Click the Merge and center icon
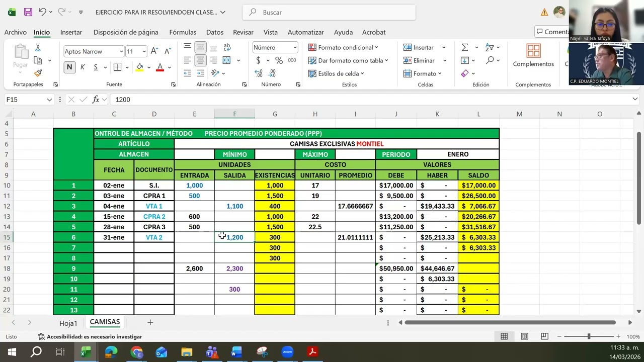The height and width of the screenshot is (362, 644). pyautogui.click(x=227, y=60)
